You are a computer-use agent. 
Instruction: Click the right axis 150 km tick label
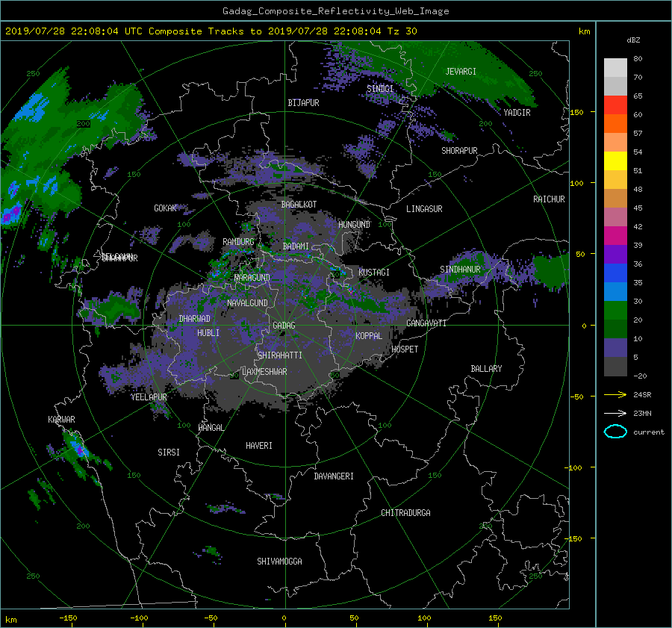576,112
